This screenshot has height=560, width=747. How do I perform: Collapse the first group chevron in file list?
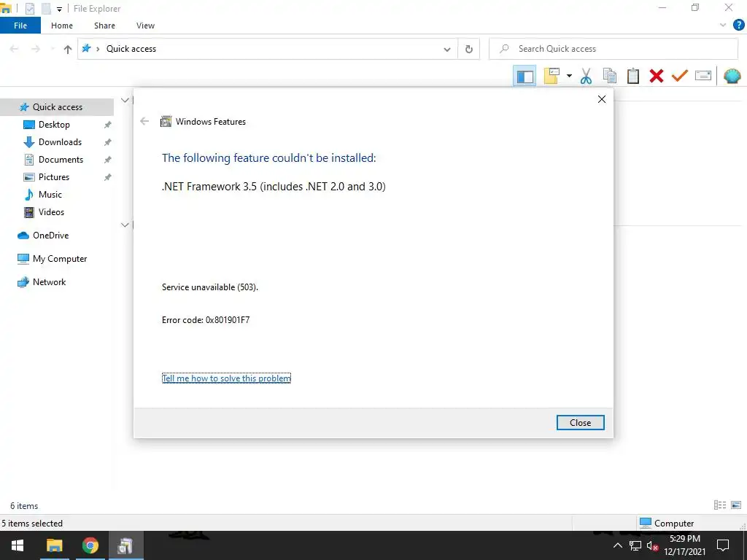coord(125,101)
